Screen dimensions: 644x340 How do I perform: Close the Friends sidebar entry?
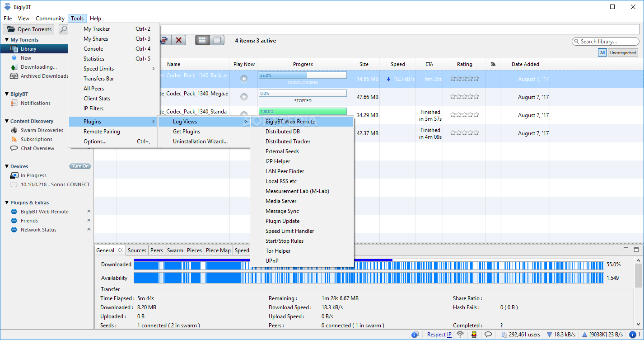coord(89,220)
